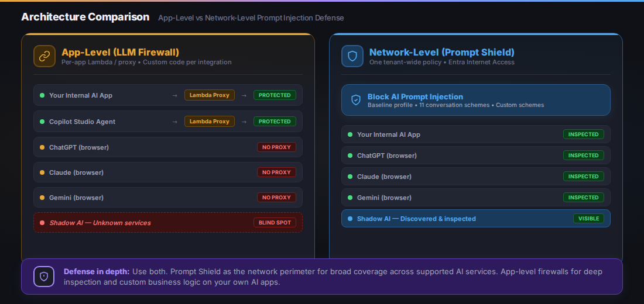Click the Lambda Proxy badge in Copilot Studio Agent row
The width and height of the screenshot is (644, 304).
210,122
